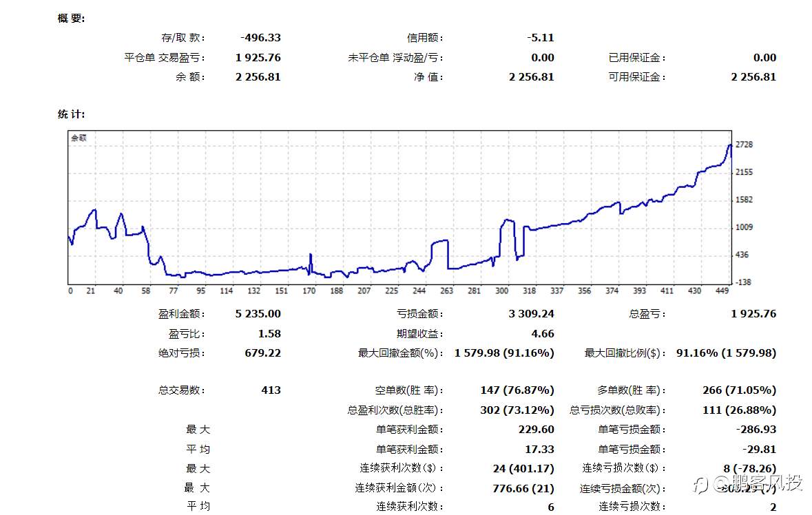
Task: Click the 77 x-axis label
Action: tap(174, 291)
